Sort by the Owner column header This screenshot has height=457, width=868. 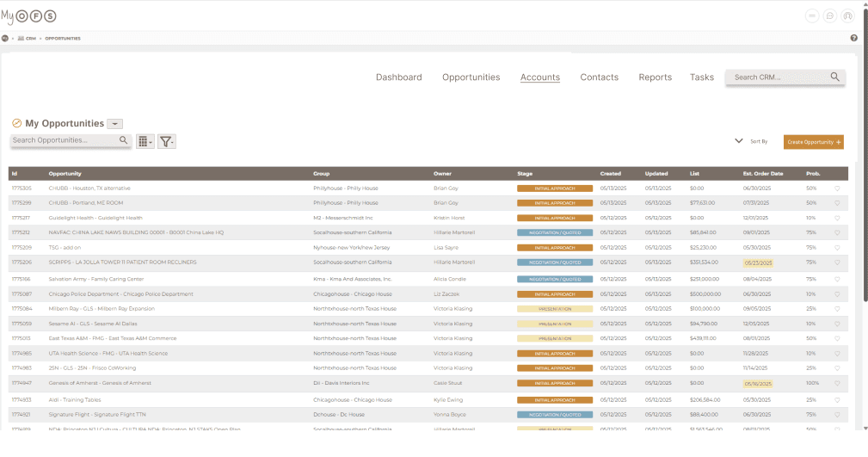[442, 173]
